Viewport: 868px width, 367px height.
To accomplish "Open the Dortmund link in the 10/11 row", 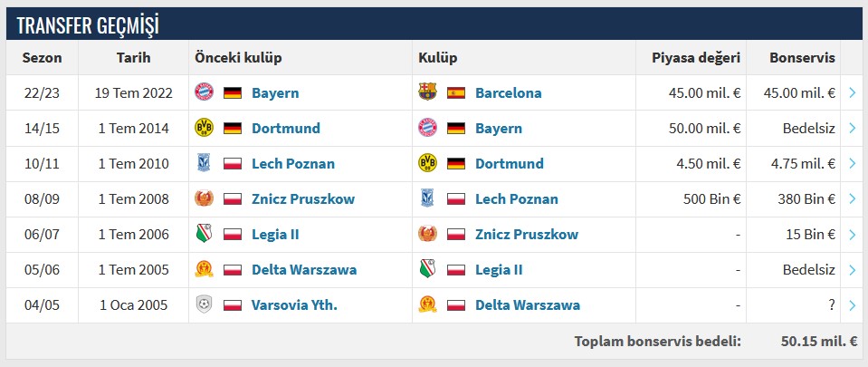I will coord(509,163).
